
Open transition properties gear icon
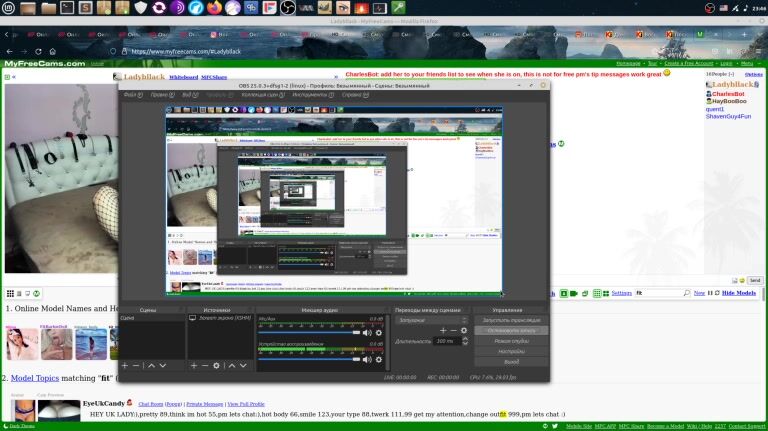tap(464, 330)
